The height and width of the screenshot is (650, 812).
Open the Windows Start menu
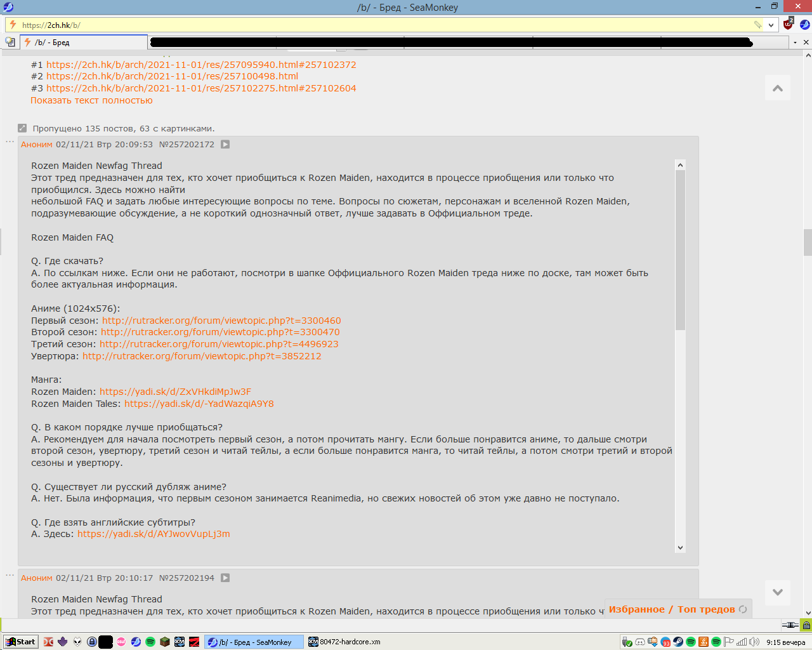(x=21, y=642)
